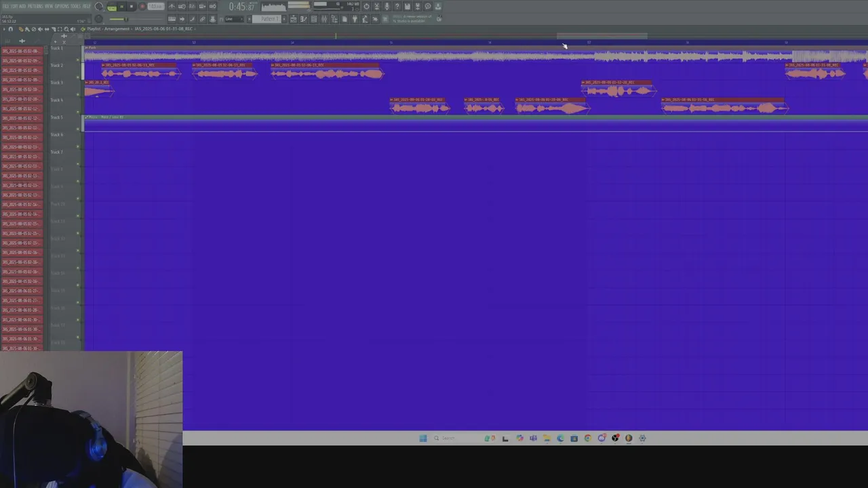This screenshot has width=868, height=488.
Task: Open the audio editor scissors icon
Action: (376, 7)
